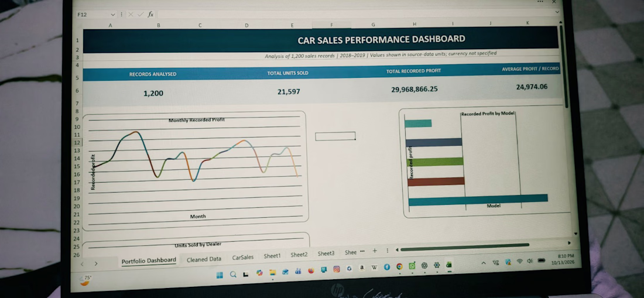Switch to the Sheet1 tab
The height and width of the screenshot is (298, 644).
click(272, 256)
